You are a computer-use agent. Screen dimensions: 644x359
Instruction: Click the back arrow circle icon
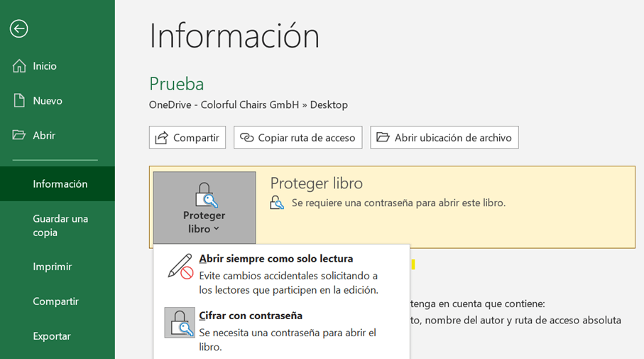pyautogui.click(x=19, y=28)
